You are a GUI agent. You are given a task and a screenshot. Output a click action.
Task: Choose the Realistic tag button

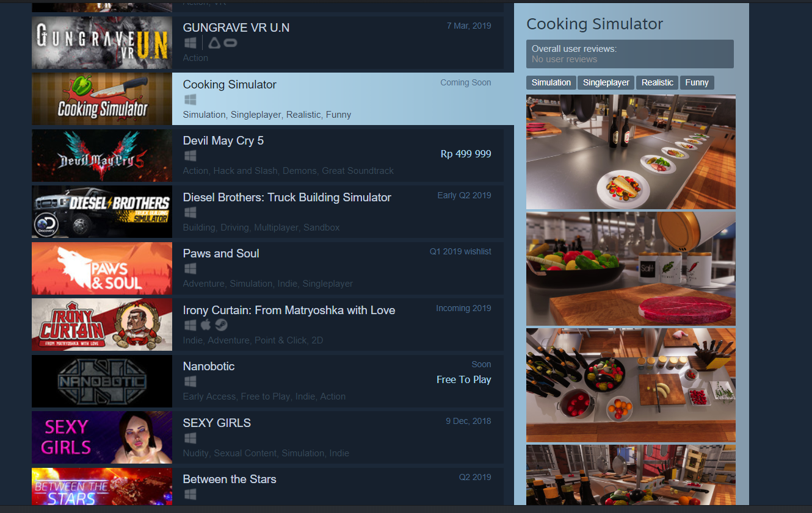tap(658, 82)
